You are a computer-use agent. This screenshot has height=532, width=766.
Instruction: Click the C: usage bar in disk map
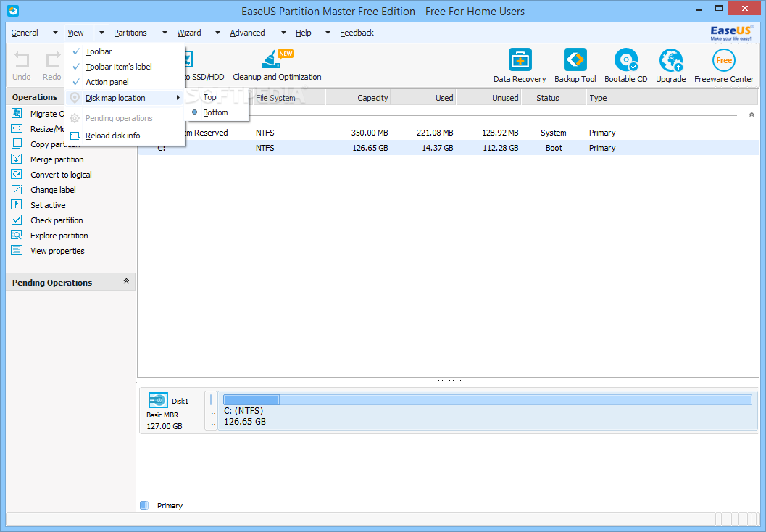(487, 399)
